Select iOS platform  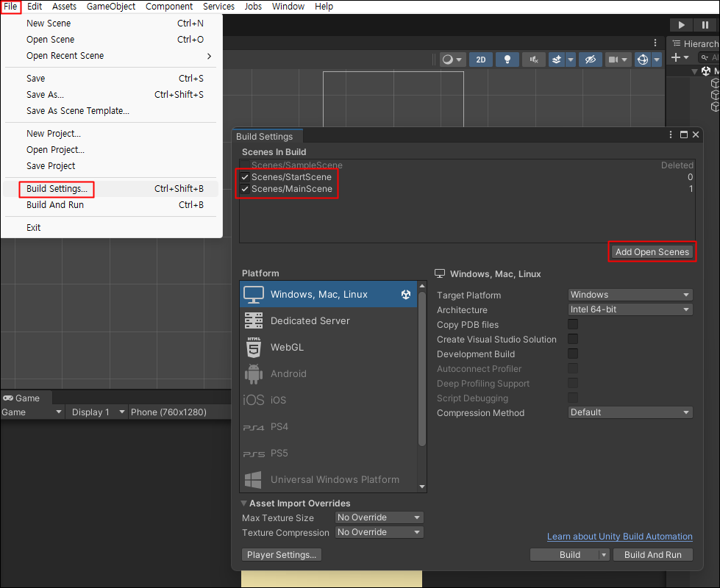tap(328, 401)
